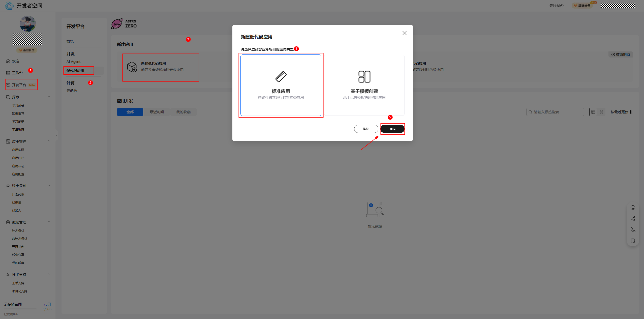
Task: Click the share icon in floating panel
Action: (x=633, y=219)
